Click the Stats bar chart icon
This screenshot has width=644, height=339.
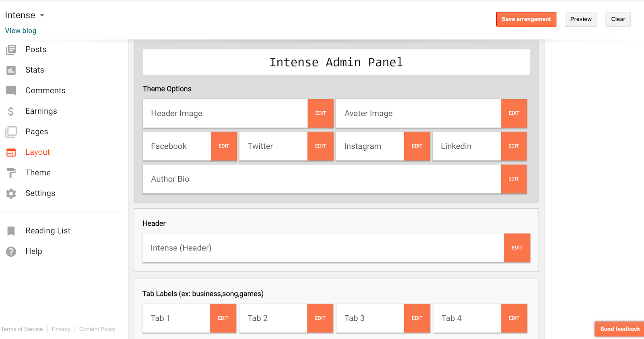[11, 70]
